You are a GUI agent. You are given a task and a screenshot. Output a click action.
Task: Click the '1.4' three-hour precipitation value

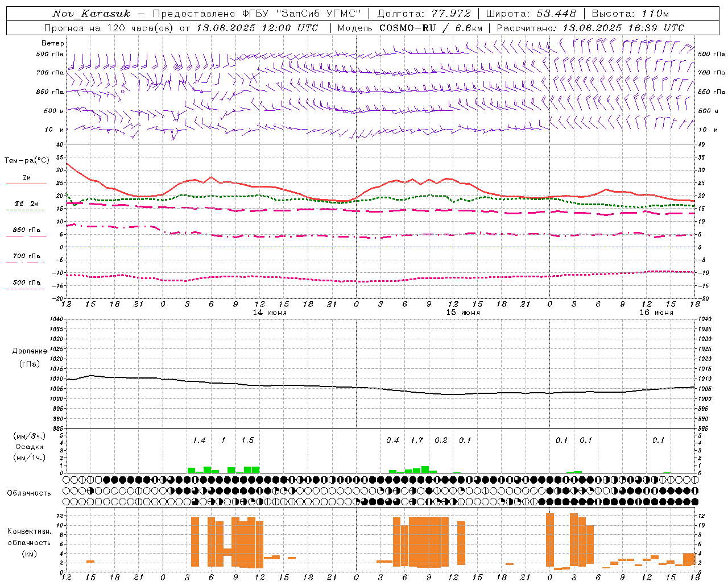(x=199, y=440)
